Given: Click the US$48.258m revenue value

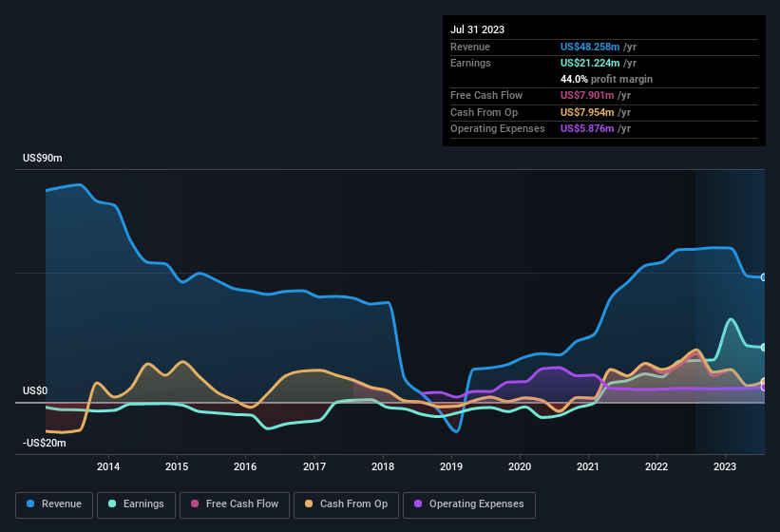Looking at the screenshot, I should pos(590,47).
